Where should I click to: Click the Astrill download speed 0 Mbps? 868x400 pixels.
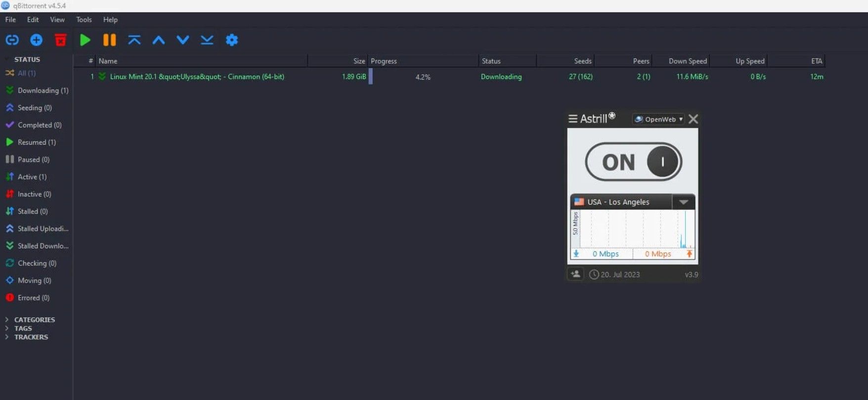[606, 254]
